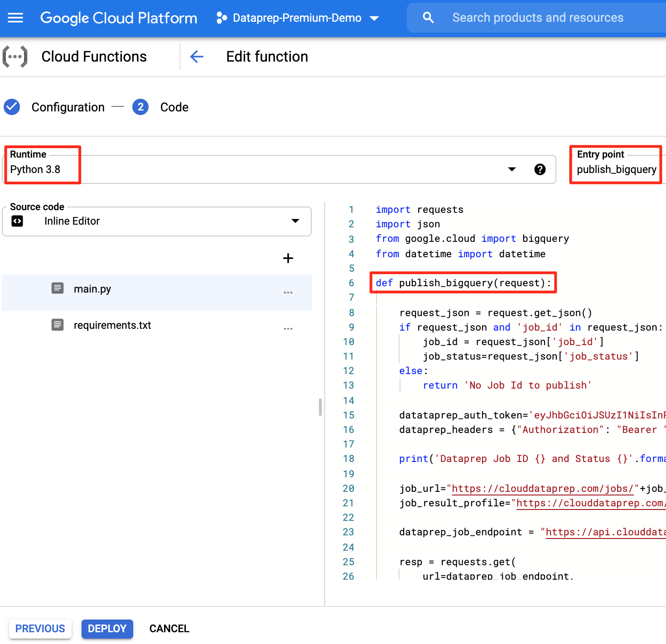
Task: Click the PREVIOUS button
Action: tap(40, 629)
